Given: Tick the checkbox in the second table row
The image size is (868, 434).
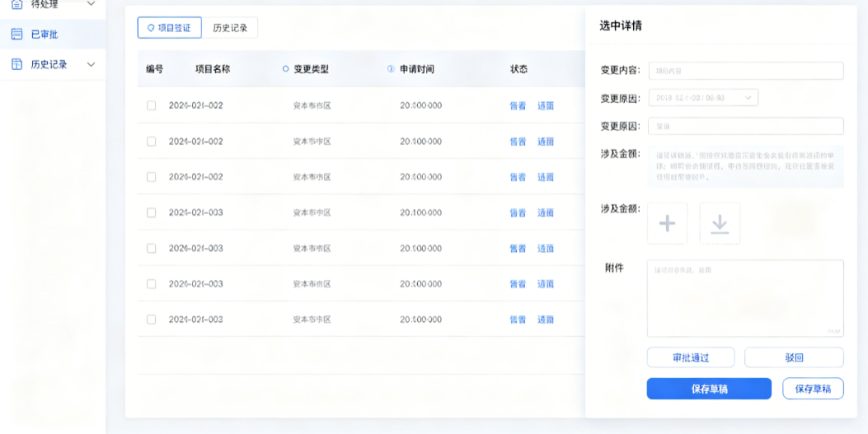Looking at the screenshot, I should click(151, 142).
